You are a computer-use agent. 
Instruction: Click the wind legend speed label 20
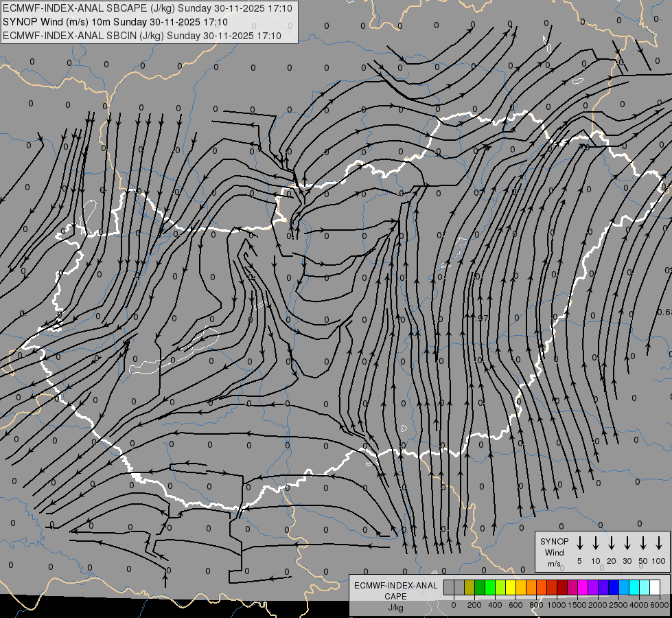[x=611, y=561]
